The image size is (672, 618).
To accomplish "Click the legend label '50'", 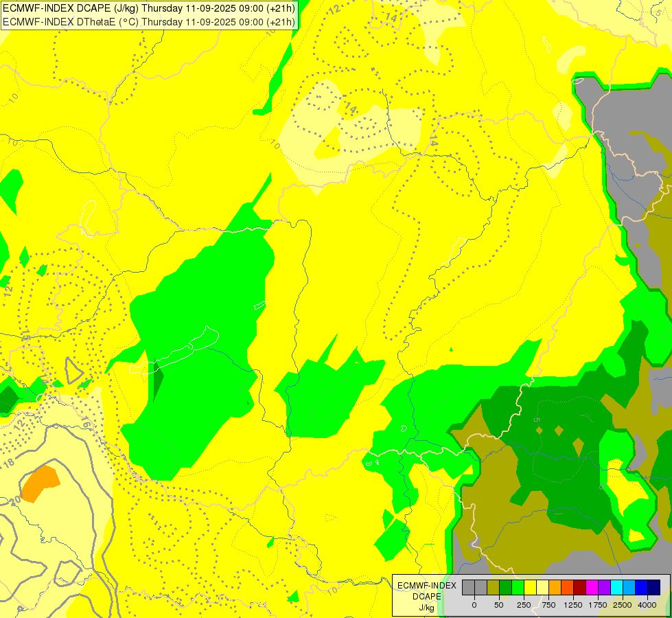I will point(499,605).
